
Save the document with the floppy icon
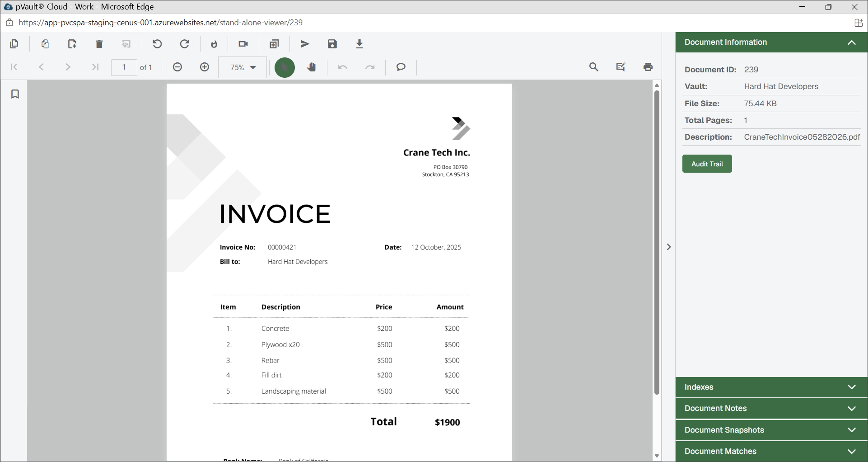(332, 44)
